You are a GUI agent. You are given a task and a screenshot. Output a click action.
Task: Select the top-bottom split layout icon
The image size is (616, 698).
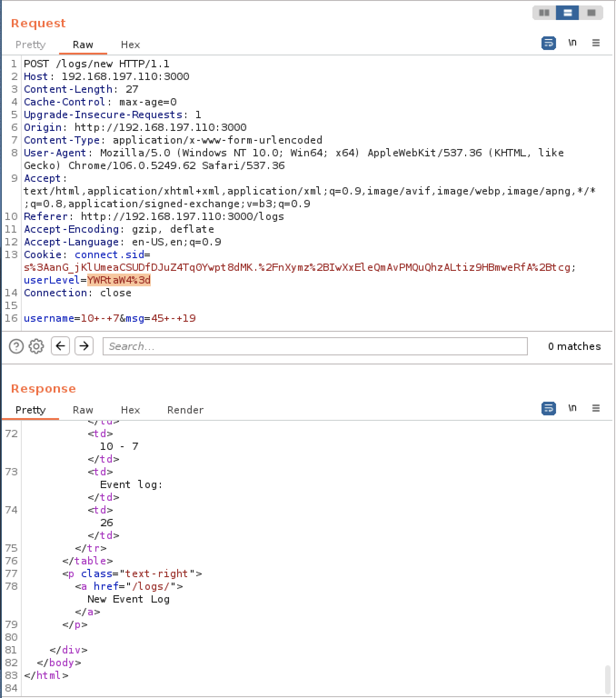(567, 13)
